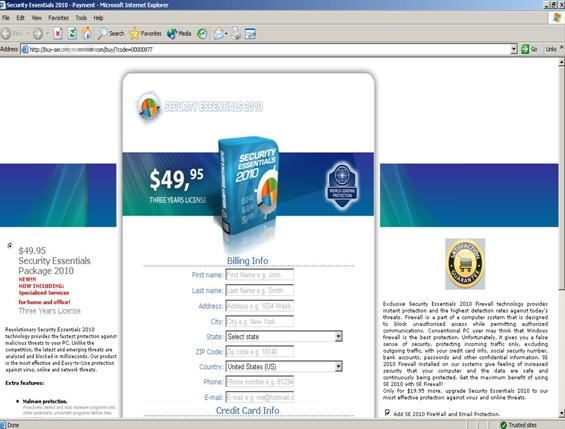Open the Tools menu
565x429 pixels.
point(81,18)
